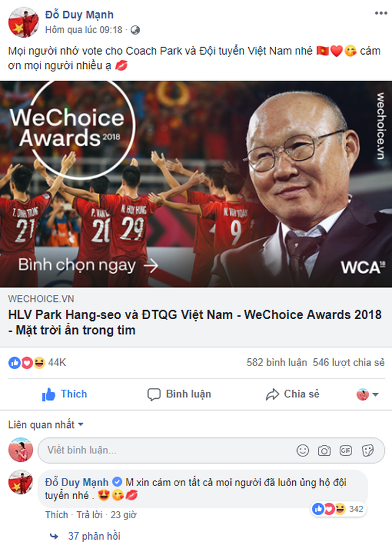This screenshot has width=392, height=542.
Task: Open the profile switcher dropdown arrow
Action: click(x=376, y=395)
